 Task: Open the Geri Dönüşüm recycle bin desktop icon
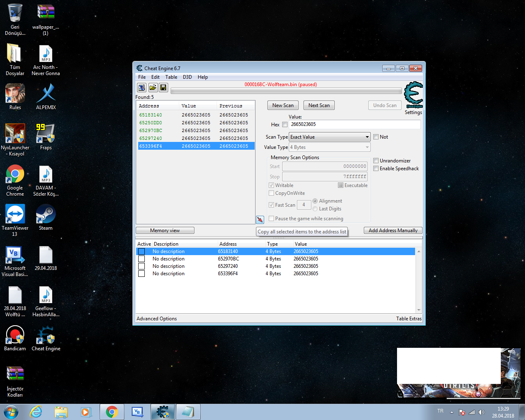pyautogui.click(x=15, y=20)
